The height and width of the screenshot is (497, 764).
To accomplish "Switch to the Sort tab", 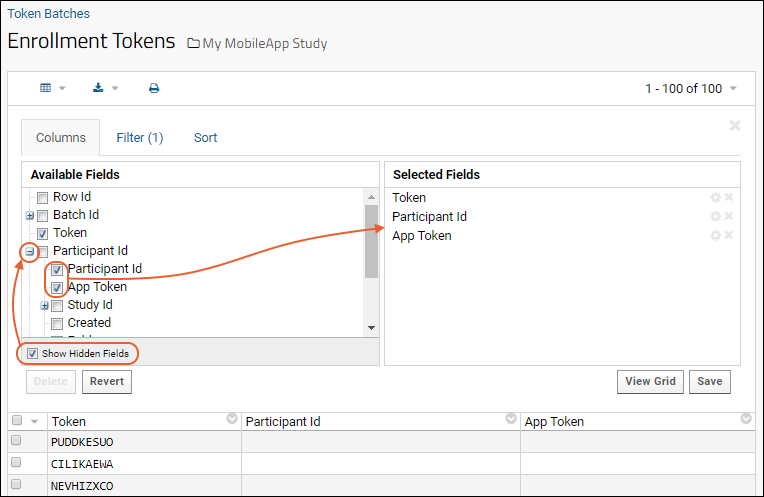I will point(206,138).
